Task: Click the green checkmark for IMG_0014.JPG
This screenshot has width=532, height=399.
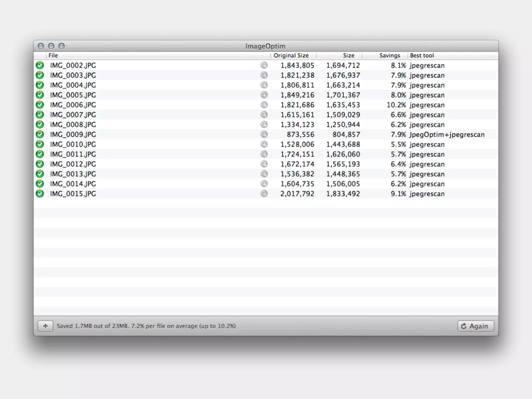Action: 40,184
